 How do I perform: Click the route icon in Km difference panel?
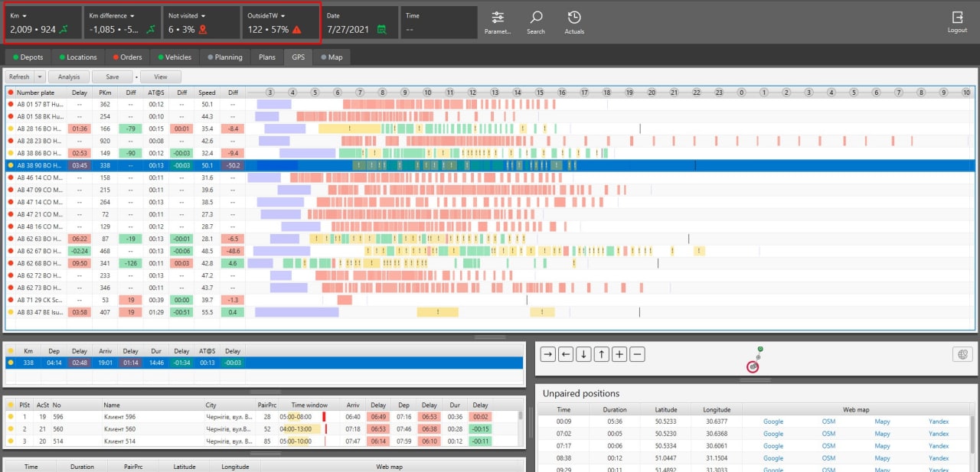coord(152,30)
